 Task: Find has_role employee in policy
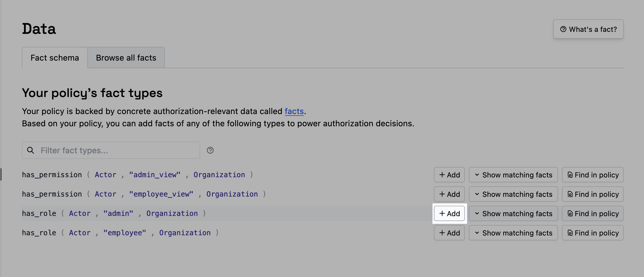click(593, 233)
